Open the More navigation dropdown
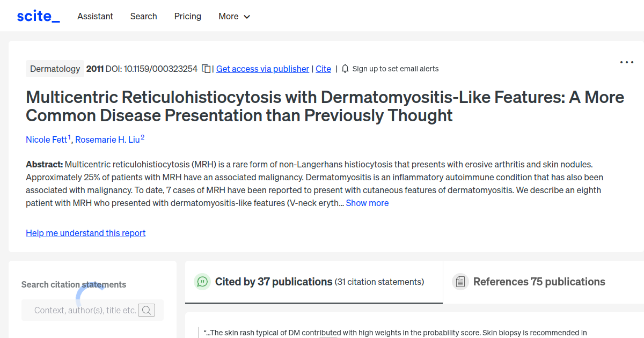The image size is (644, 338). pos(234,17)
